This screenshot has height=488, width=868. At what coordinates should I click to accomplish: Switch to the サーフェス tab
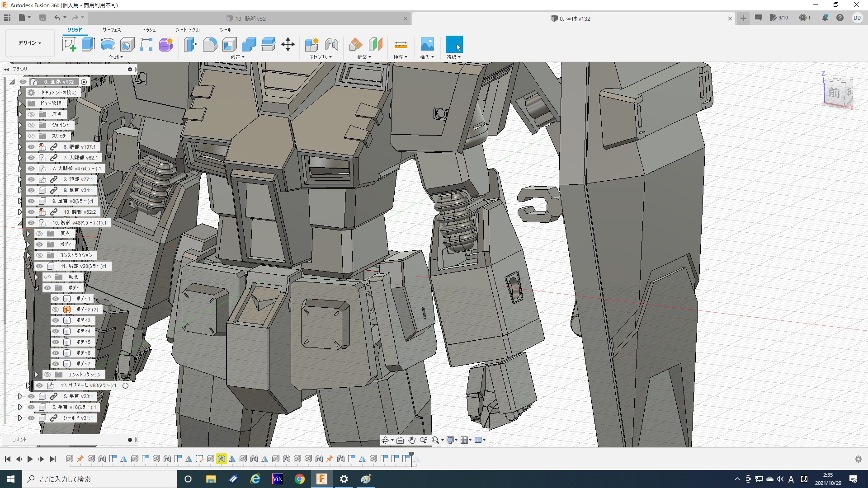coord(111,30)
